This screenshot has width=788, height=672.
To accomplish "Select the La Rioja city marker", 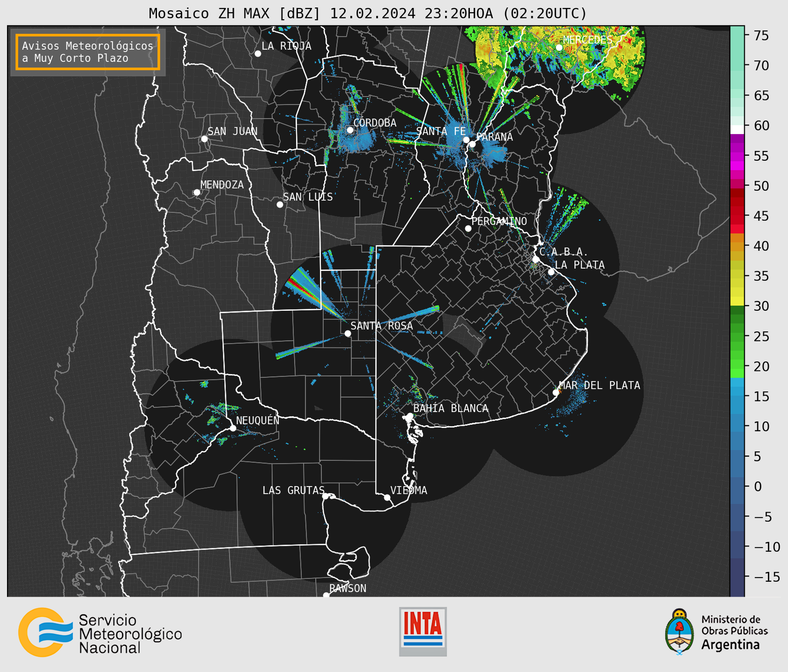I will [x=258, y=54].
